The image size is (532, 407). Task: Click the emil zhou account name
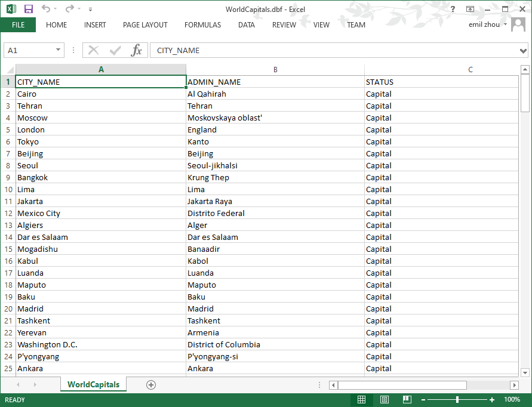(x=484, y=24)
